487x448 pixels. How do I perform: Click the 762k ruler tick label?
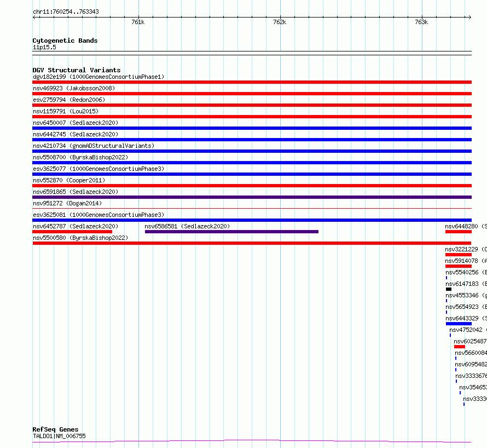[280, 22]
